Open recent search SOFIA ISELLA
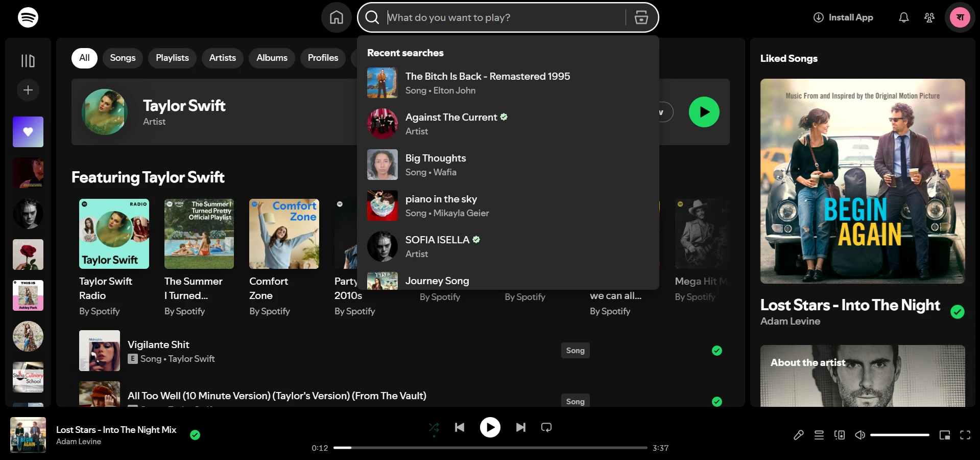The image size is (980, 460). point(508,246)
